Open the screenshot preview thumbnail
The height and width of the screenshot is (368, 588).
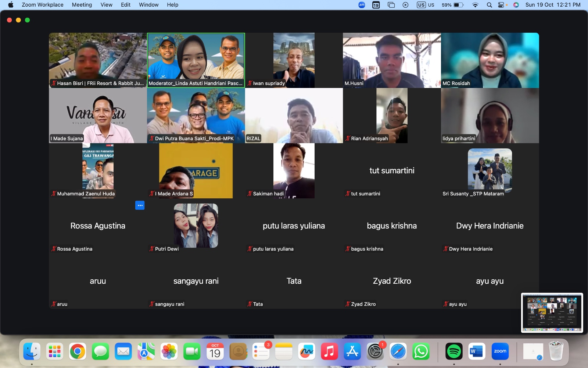552,313
